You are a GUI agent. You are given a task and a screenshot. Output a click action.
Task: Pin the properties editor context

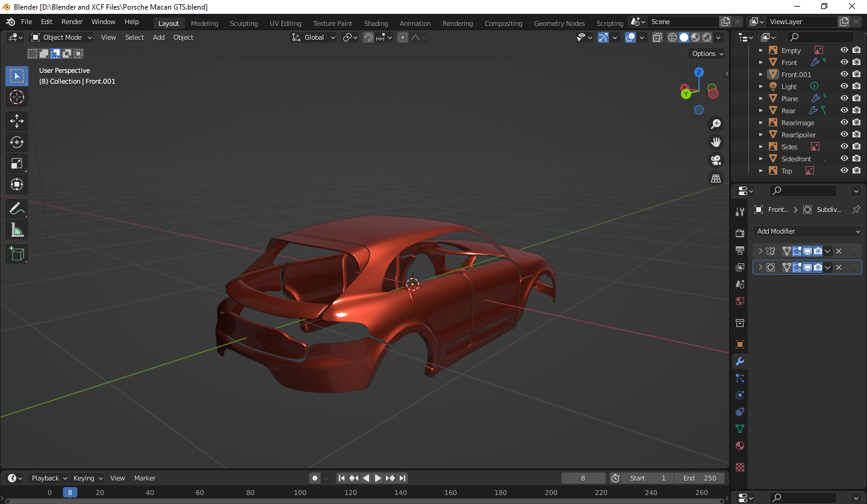tap(856, 210)
